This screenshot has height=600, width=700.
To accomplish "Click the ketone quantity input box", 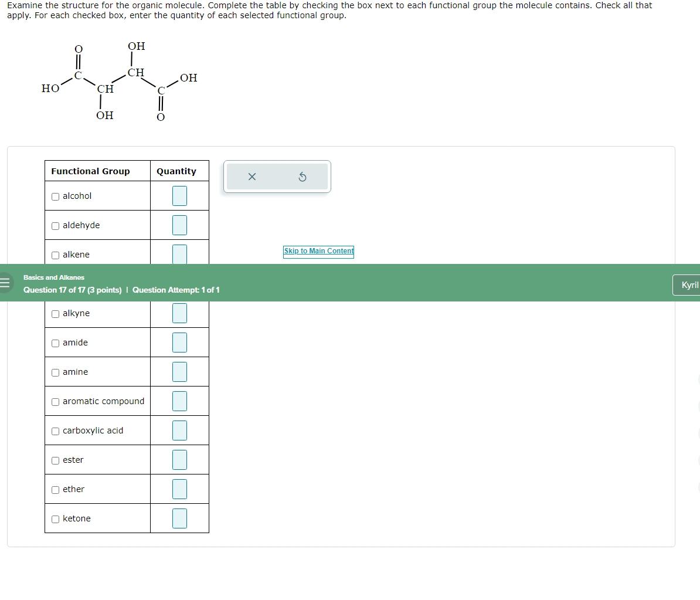I will tap(179, 518).
